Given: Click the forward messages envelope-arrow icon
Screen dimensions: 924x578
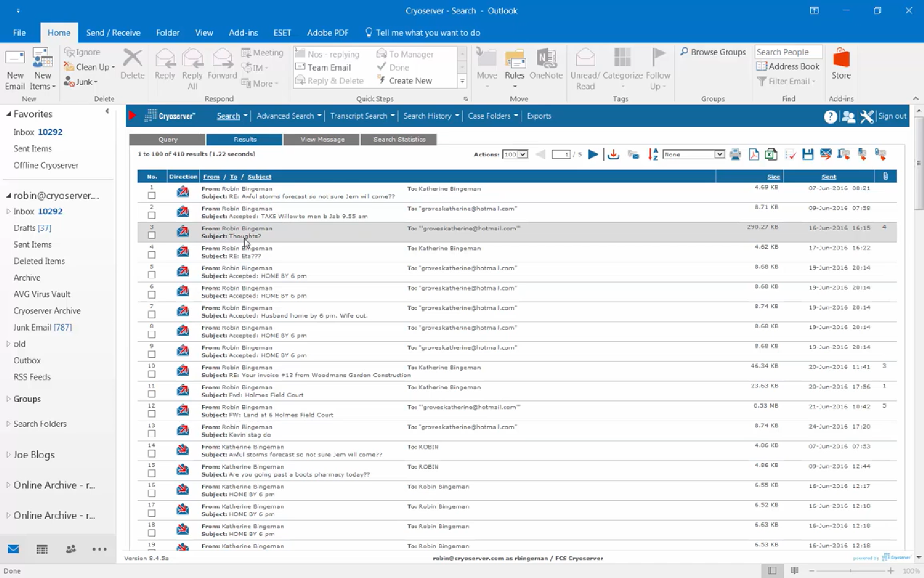Looking at the screenshot, I should (826, 155).
